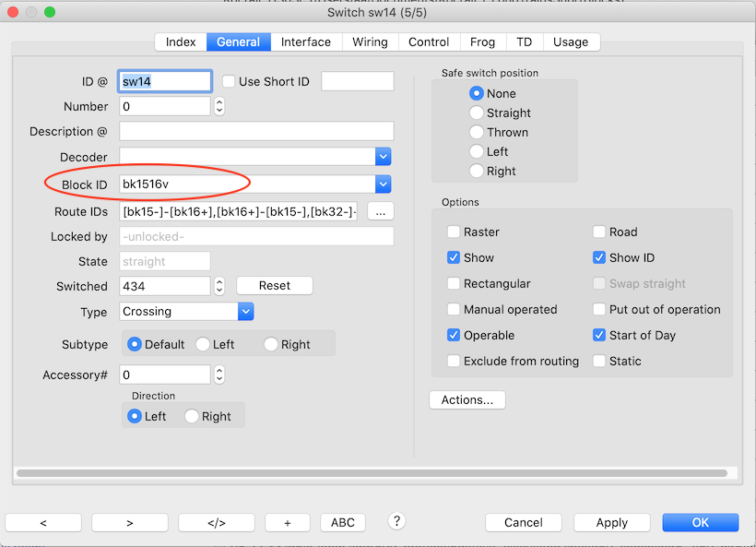
Task: Click the next switch arrow button
Action: (129, 522)
